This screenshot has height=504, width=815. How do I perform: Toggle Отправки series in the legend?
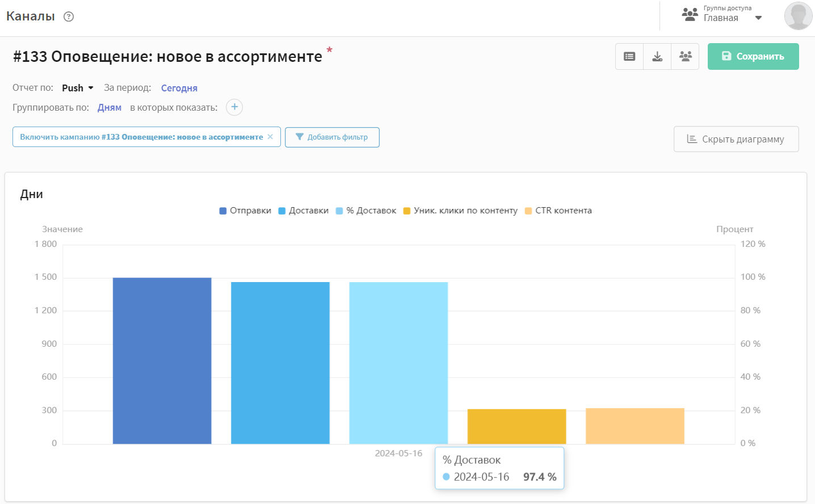[x=245, y=211]
